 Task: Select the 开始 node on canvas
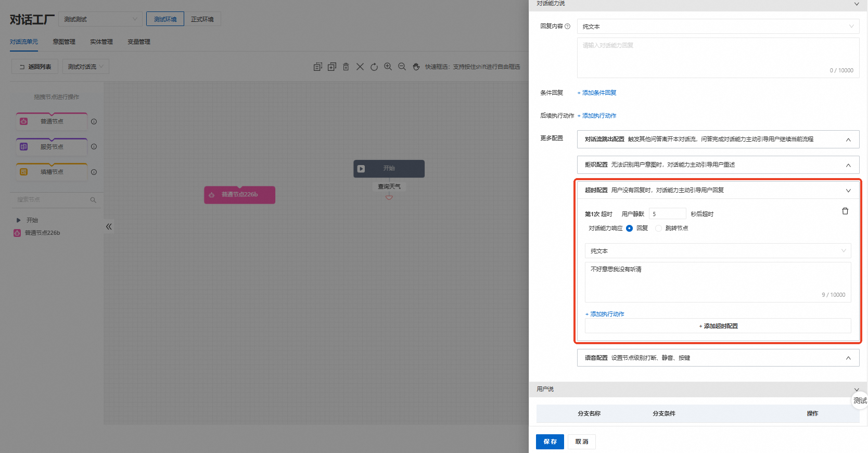coord(389,169)
